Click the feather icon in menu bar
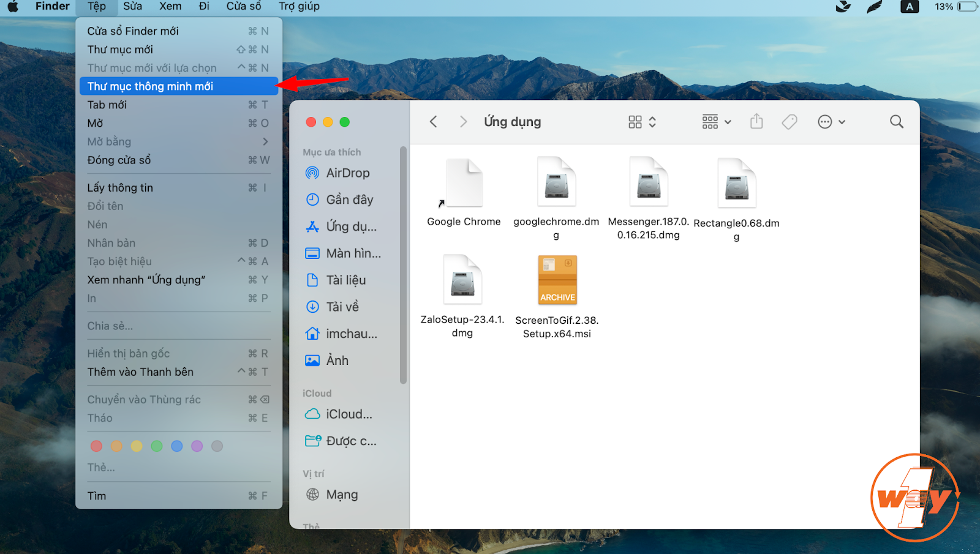 click(x=875, y=7)
